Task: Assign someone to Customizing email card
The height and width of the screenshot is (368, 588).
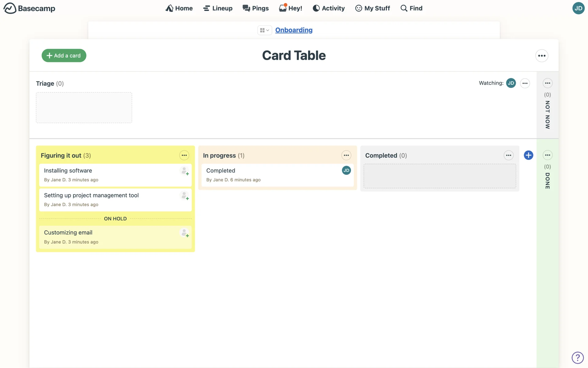Action: coord(184,233)
